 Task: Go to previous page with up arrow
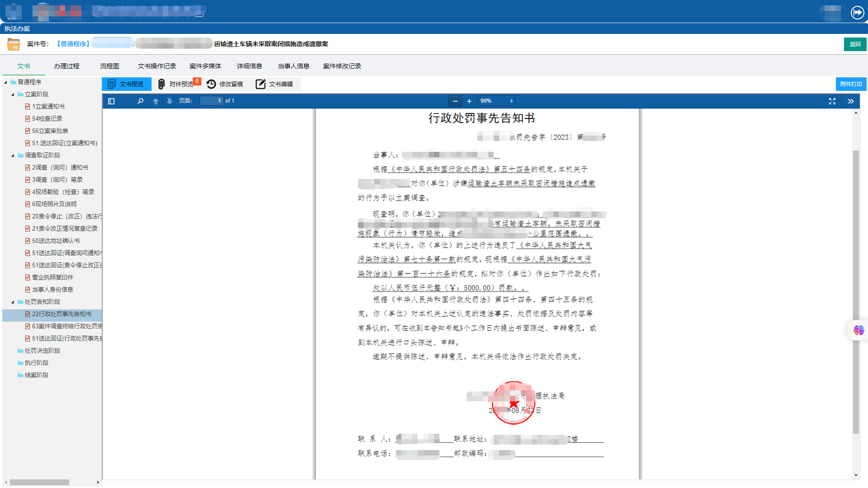[x=156, y=101]
